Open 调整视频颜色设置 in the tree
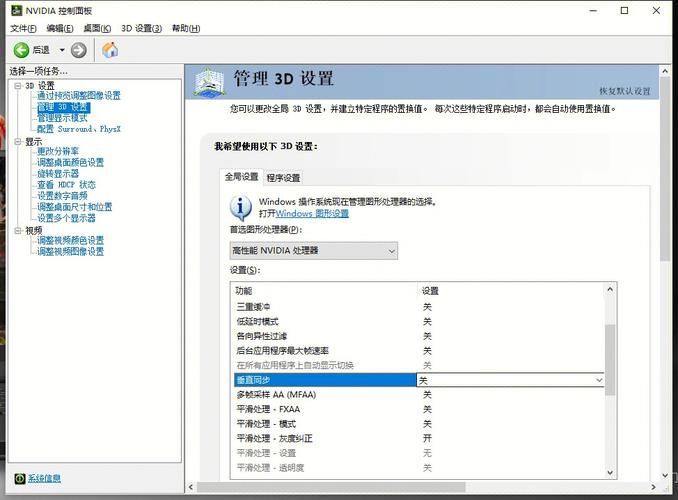The image size is (678, 500). 70,240
